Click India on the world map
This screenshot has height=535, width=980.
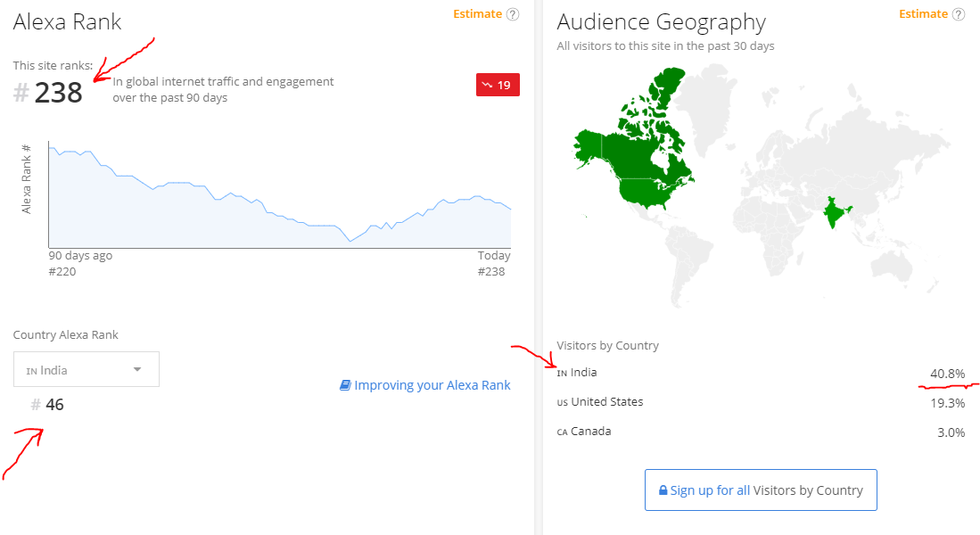tap(835, 214)
